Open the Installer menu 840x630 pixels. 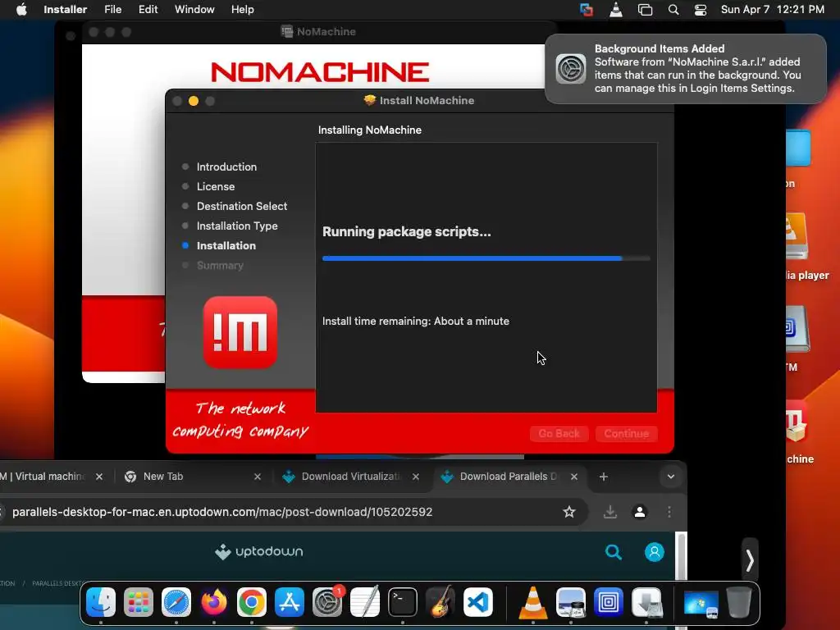tap(65, 10)
